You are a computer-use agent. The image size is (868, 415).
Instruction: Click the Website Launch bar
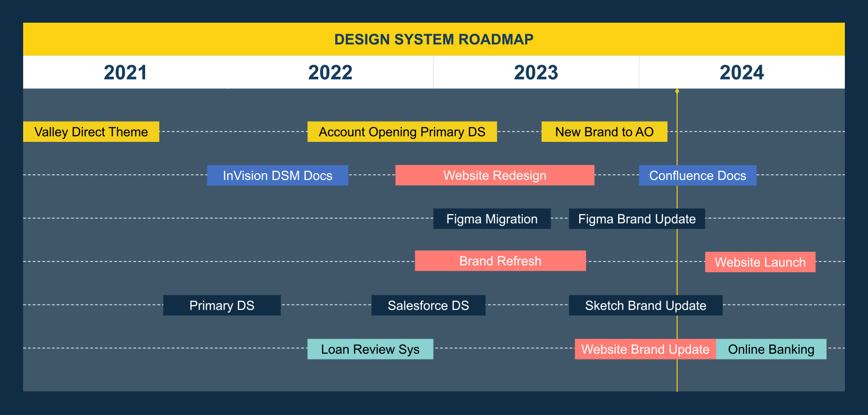pos(760,262)
